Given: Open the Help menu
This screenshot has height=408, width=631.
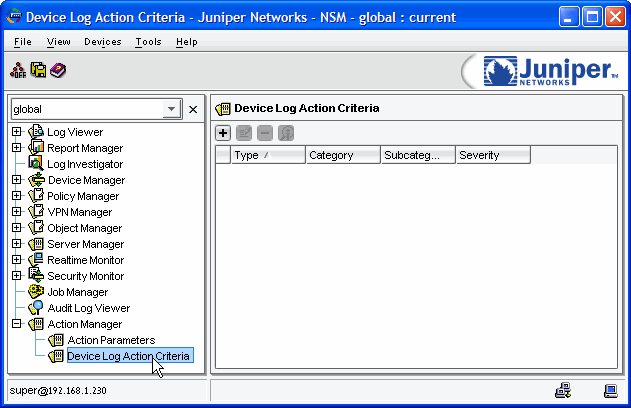Looking at the screenshot, I should click(x=187, y=42).
